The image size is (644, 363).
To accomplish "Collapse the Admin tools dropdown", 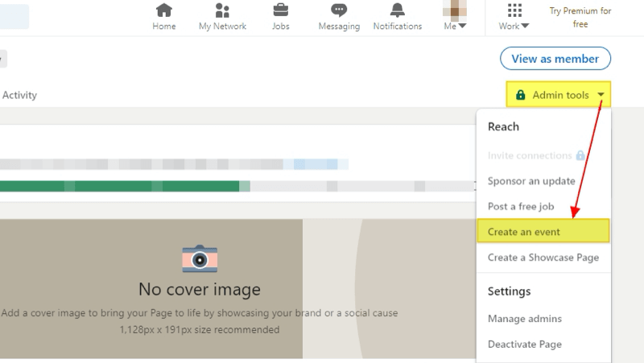I will [x=601, y=95].
